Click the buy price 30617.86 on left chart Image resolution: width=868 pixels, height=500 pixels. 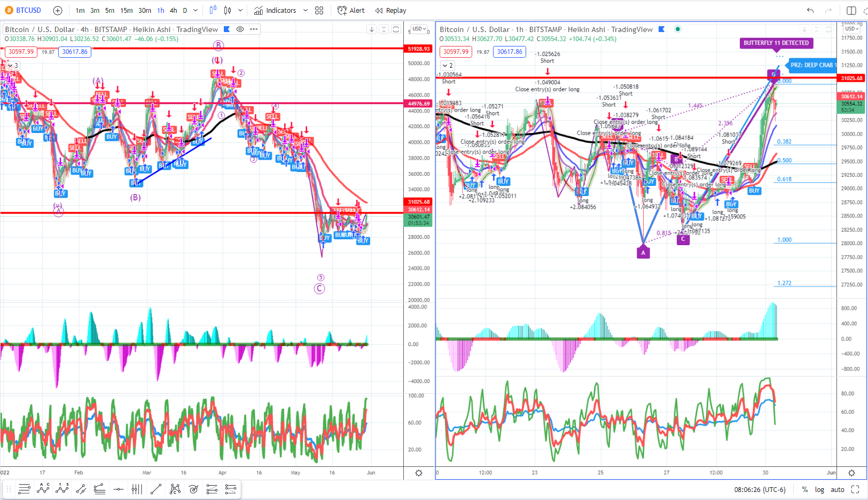click(75, 52)
